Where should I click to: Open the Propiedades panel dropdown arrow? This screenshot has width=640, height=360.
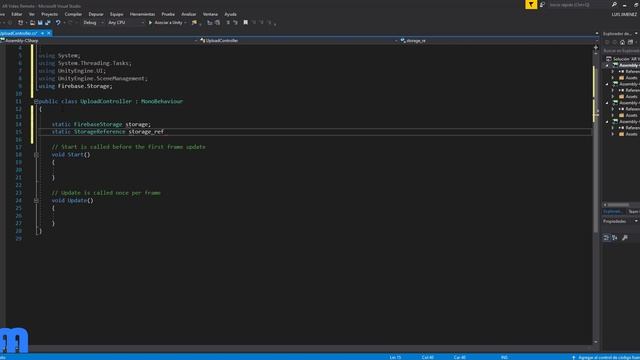(x=636, y=221)
